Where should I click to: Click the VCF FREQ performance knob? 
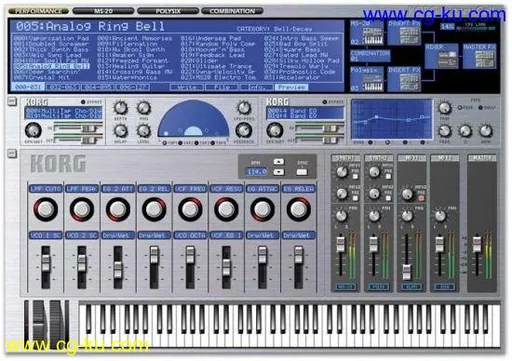point(190,209)
